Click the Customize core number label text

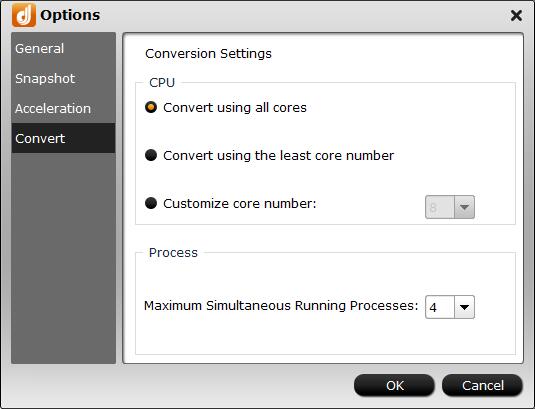[240, 203]
